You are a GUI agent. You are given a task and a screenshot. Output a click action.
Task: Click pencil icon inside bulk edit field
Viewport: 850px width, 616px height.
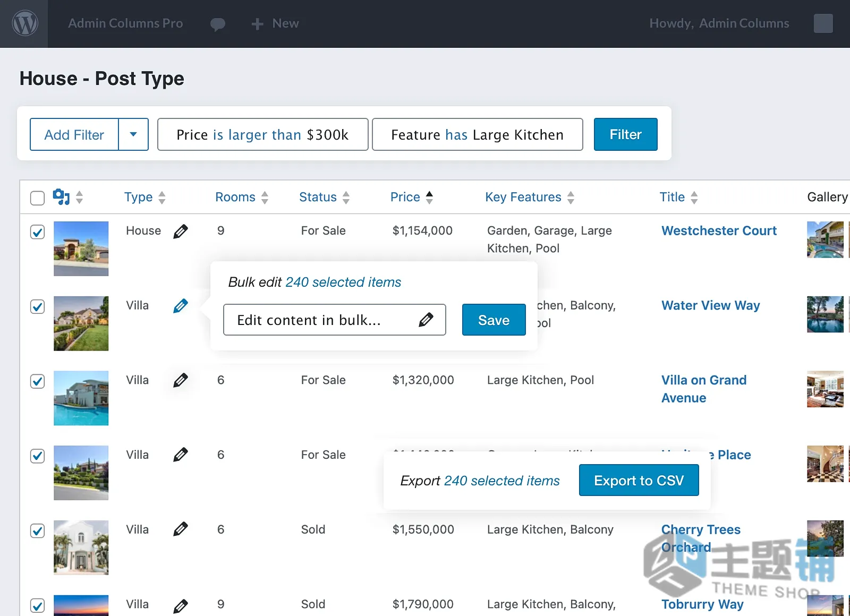[426, 320]
